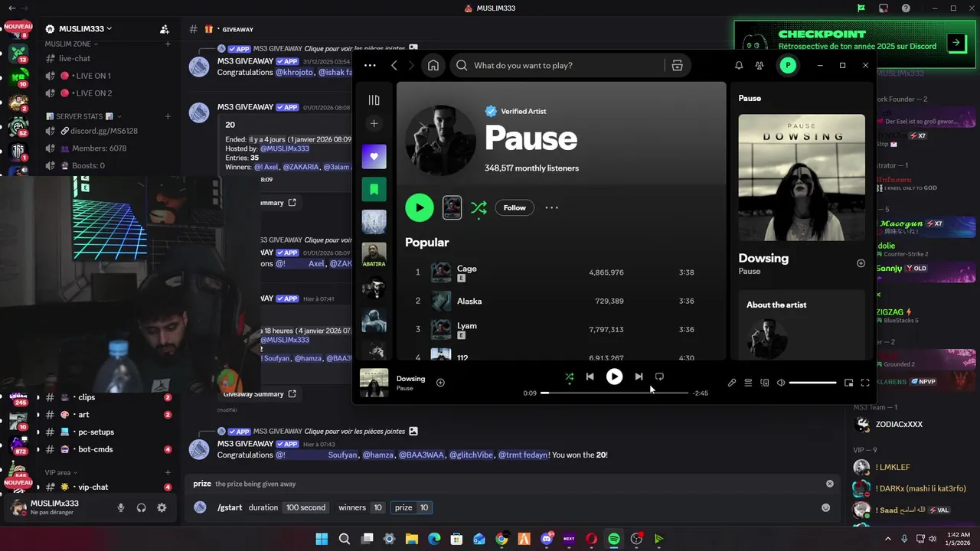
Task: Open Giveaway Summary link
Action: click(260, 394)
